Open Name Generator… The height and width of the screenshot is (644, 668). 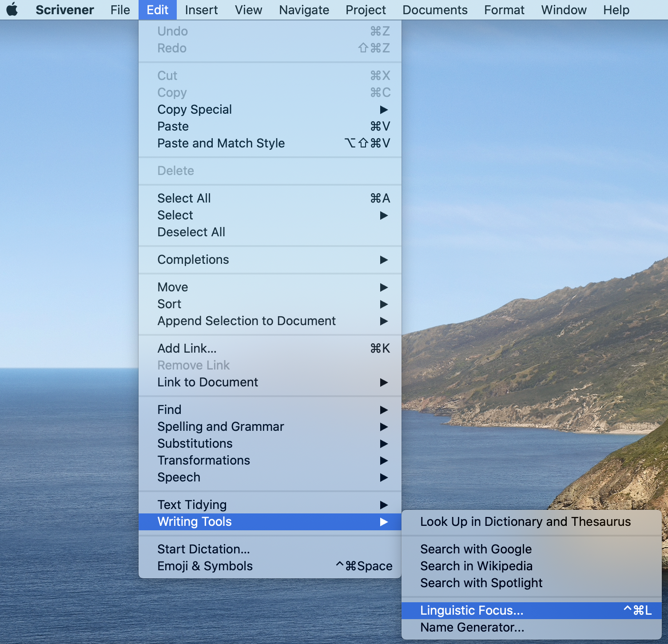(532, 628)
